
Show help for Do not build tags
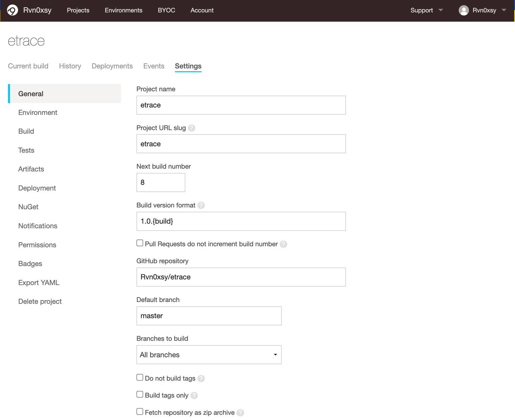[201, 379]
